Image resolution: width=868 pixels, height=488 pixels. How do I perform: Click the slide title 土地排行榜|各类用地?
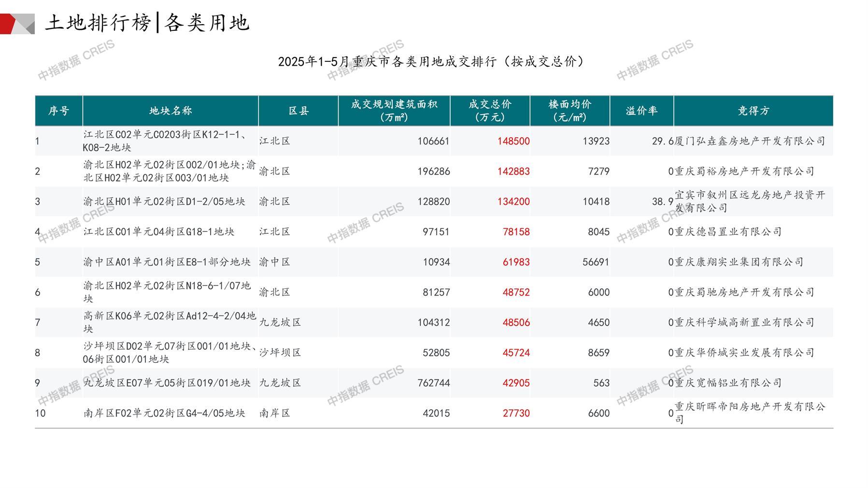[x=147, y=23]
